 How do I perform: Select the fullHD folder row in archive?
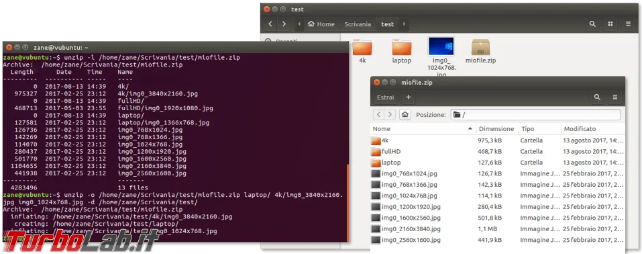(x=497, y=151)
